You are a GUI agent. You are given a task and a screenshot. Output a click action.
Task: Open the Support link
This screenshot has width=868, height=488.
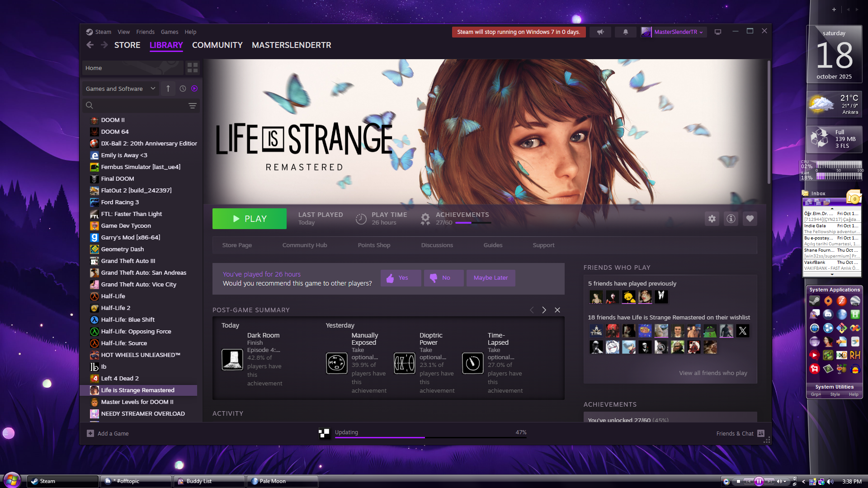tap(543, 245)
